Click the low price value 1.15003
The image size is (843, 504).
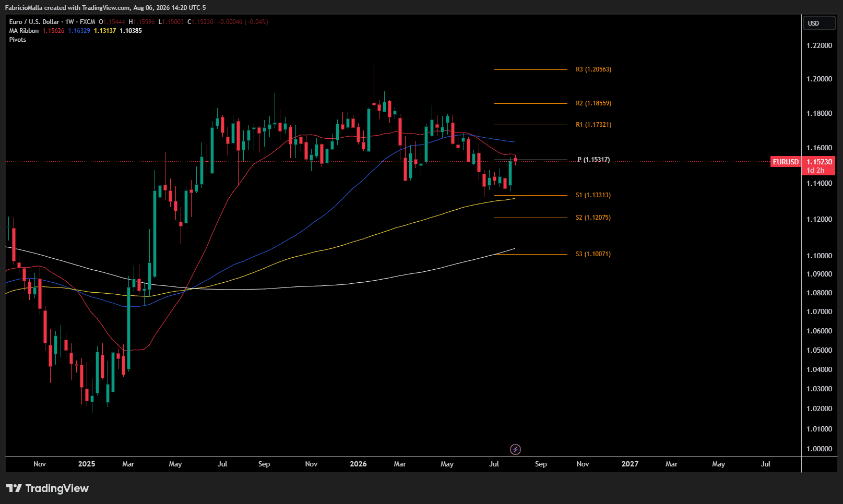pyautogui.click(x=173, y=22)
